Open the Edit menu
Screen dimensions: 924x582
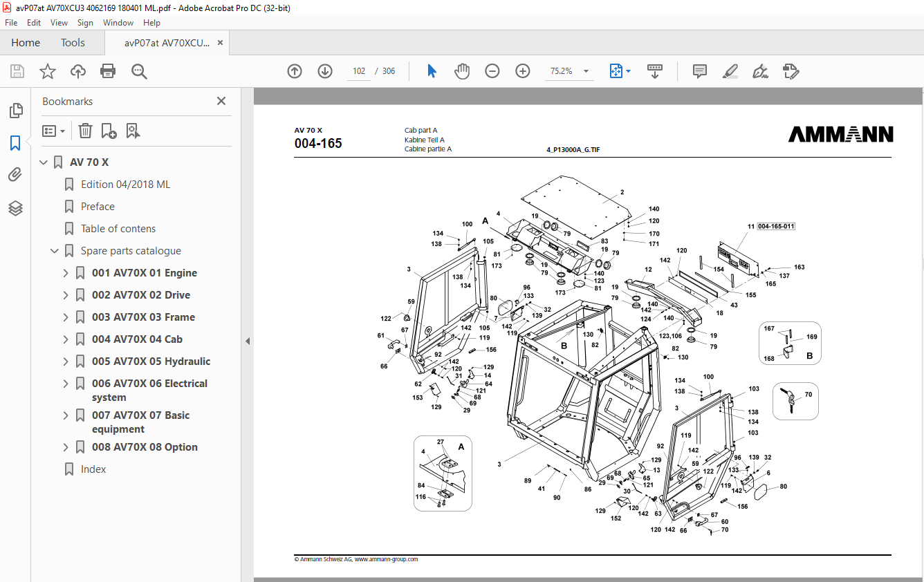[x=34, y=23]
